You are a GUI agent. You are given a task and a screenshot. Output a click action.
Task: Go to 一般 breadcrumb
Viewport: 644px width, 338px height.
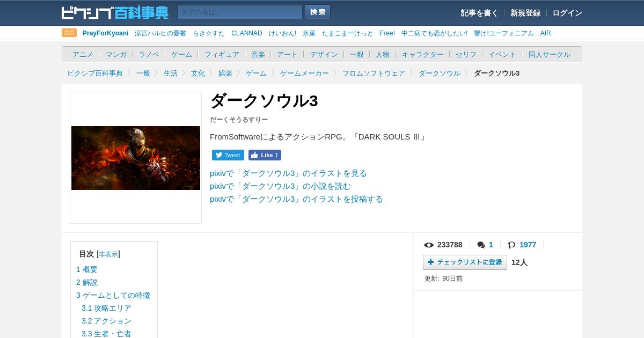pyautogui.click(x=143, y=73)
